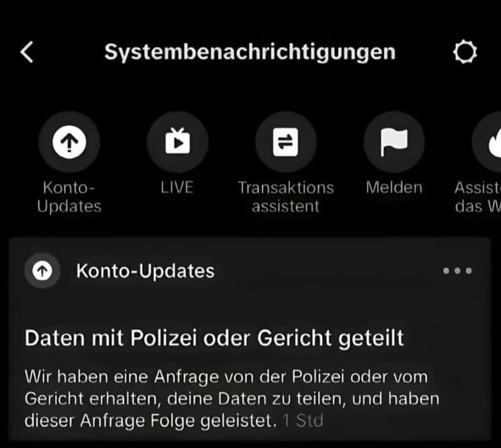Open the LIVE TV icon
The height and width of the screenshot is (448, 501).
point(178,142)
